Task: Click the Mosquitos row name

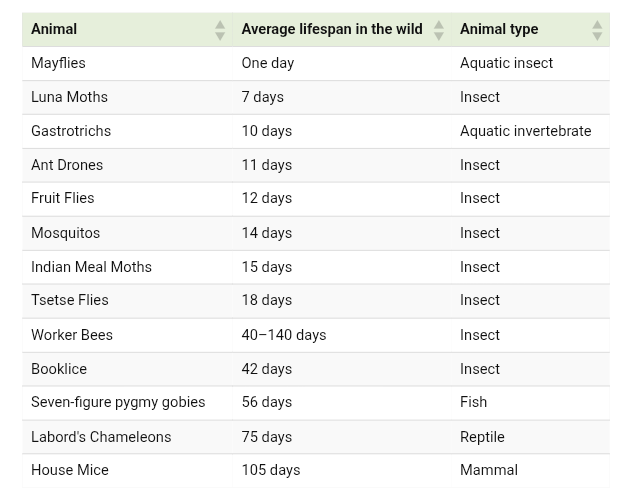Action: coord(65,233)
